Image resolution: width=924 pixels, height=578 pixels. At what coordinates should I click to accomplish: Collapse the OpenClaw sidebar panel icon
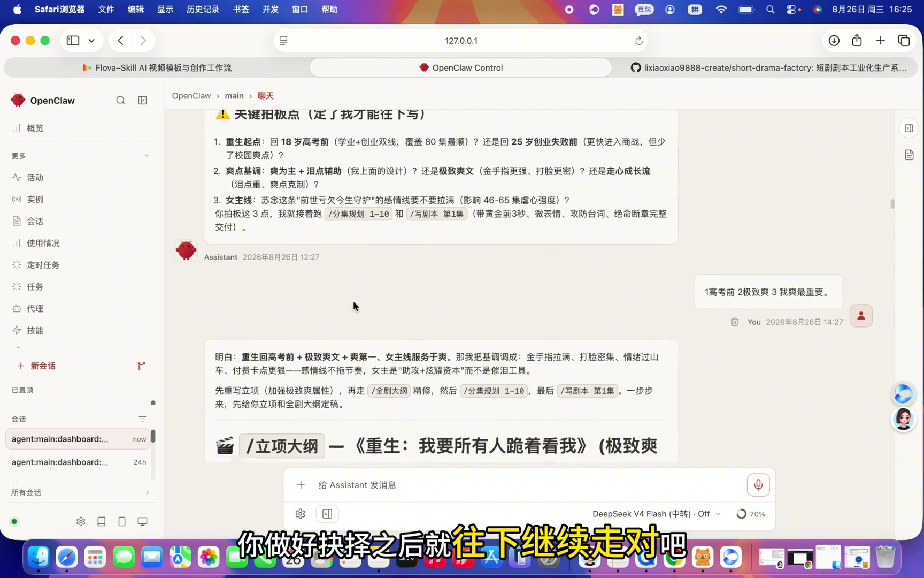point(143,100)
